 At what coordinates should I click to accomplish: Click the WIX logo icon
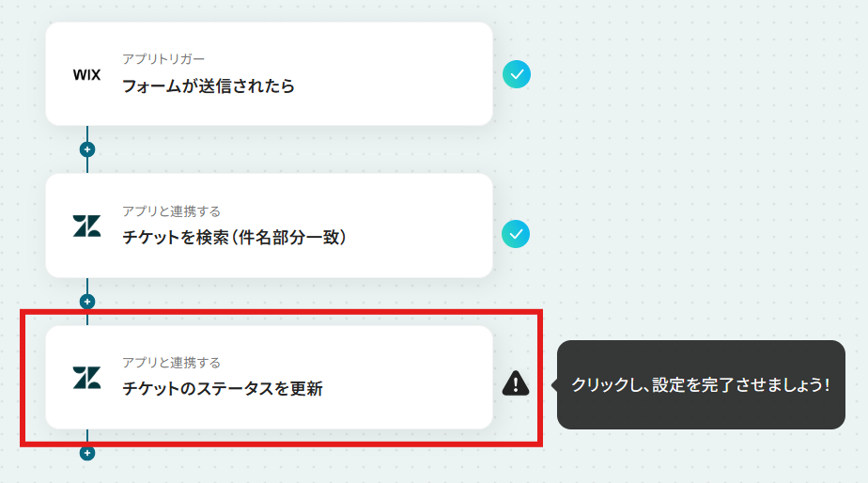click(x=87, y=75)
